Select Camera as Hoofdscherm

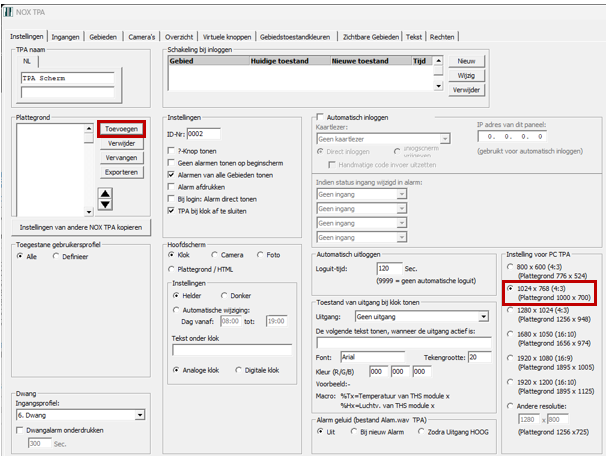click(x=214, y=255)
